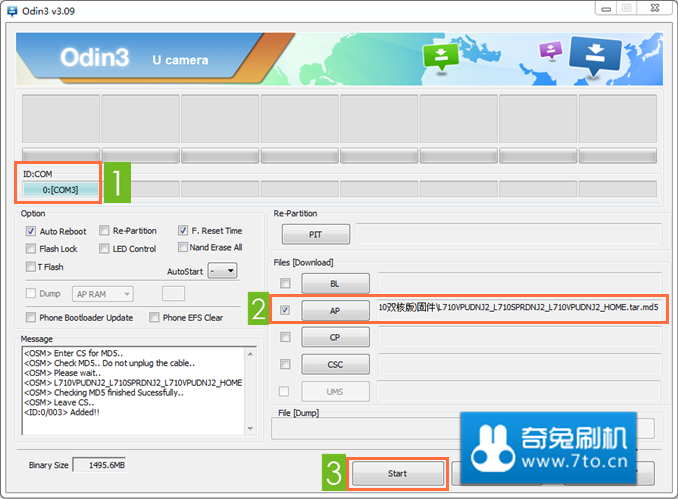Toggle the Auto Reboot checkbox

[31, 231]
